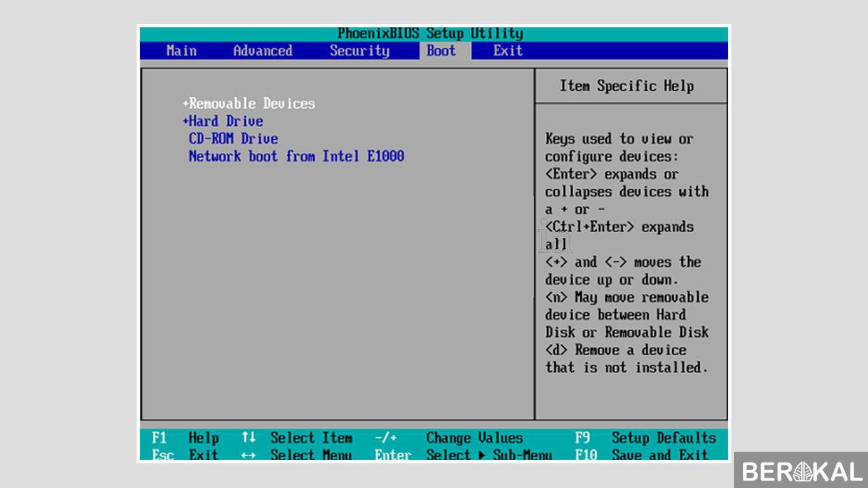Click the F1 Help footer hint
Viewport: 868px width, 488px height.
tap(186, 438)
